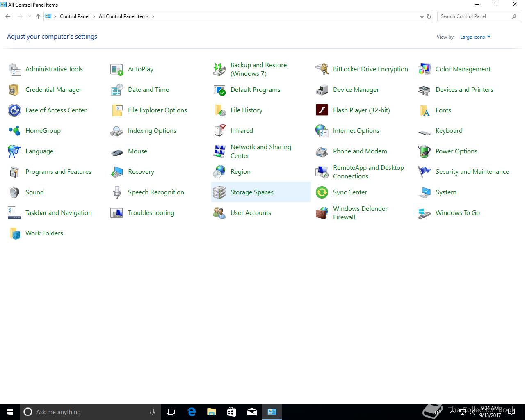Click RemoteApp and Desktop Connections link
Screen dimensions: 525x420
(368, 172)
